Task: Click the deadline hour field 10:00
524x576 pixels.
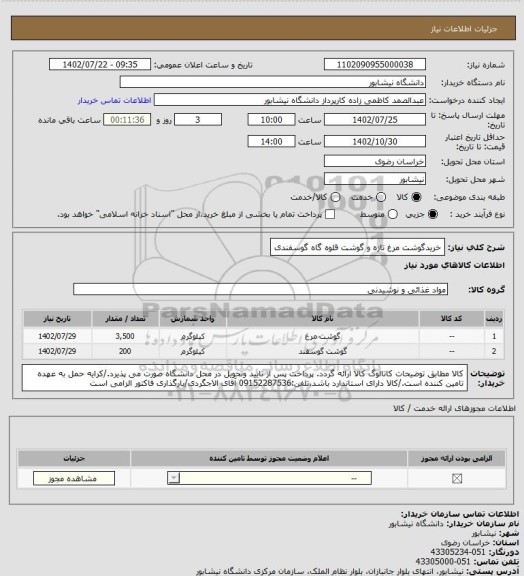Action: coord(271,120)
